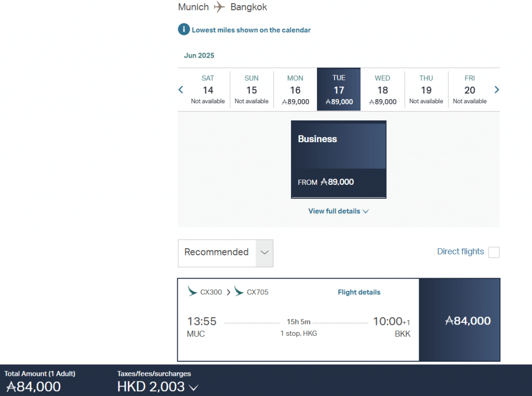Viewport: 532px width, 396px height.
Task: Click the Cathay Pacific logo beside CX300
Action: [x=192, y=292]
